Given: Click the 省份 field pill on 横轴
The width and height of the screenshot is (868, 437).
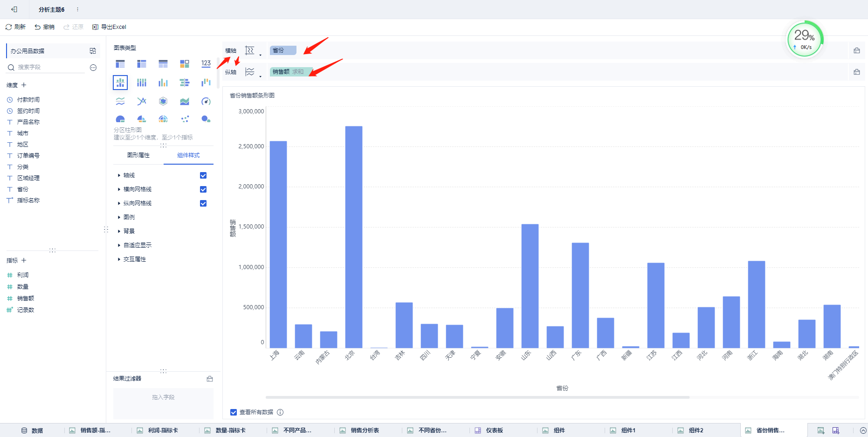Looking at the screenshot, I should [283, 50].
